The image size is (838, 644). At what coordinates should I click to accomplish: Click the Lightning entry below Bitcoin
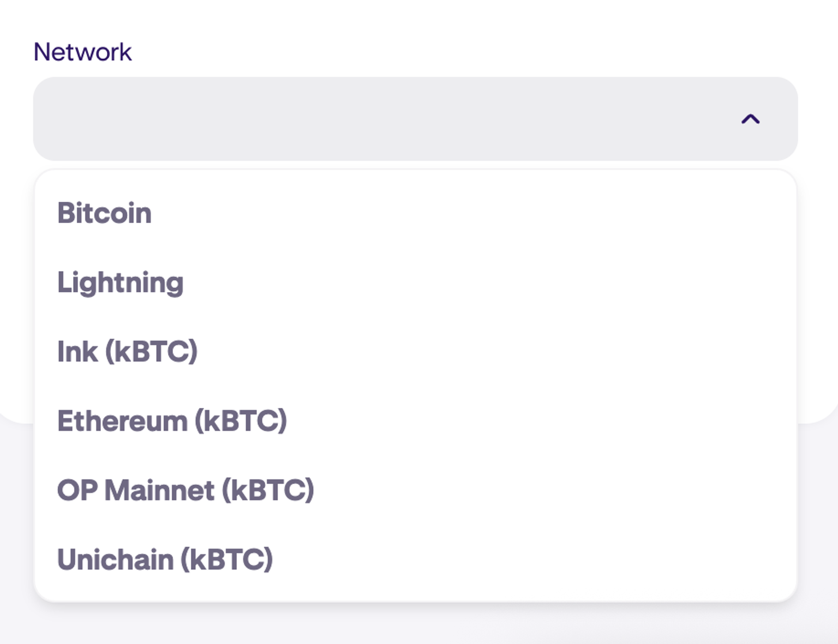click(121, 282)
